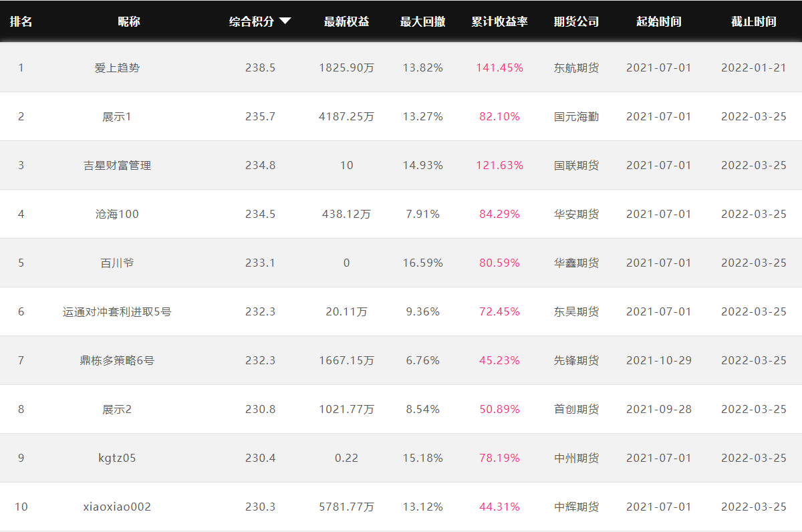Click the 国元海勤 company cell
The height and width of the screenshot is (532, 802).
[x=576, y=116]
